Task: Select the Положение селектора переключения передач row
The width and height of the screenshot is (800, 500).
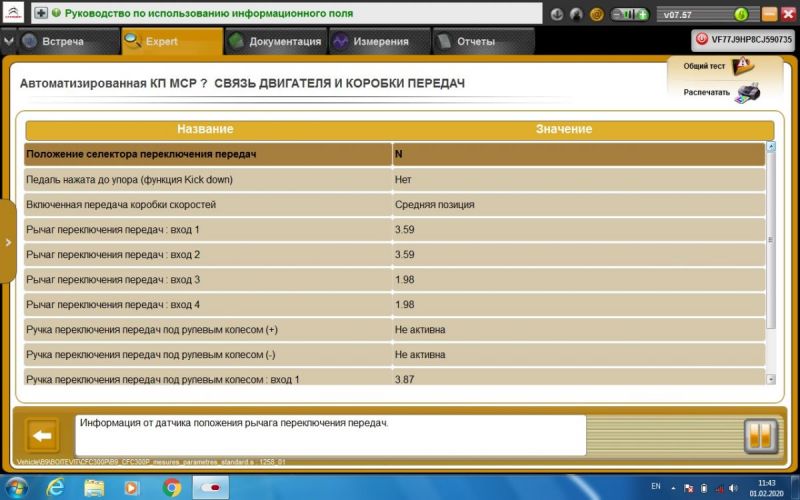Action: (208, 154)
